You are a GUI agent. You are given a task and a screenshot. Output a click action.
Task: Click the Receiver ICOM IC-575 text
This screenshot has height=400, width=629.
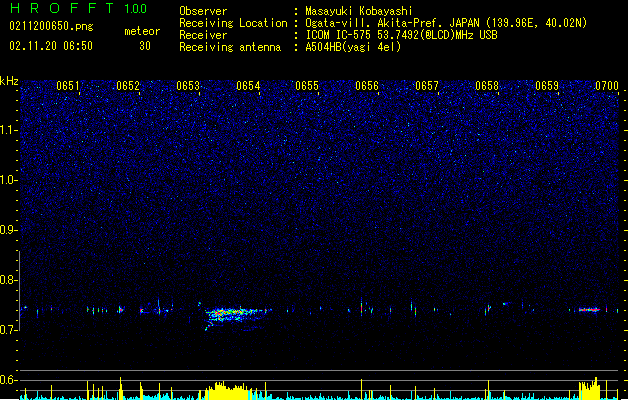(401, 35)
